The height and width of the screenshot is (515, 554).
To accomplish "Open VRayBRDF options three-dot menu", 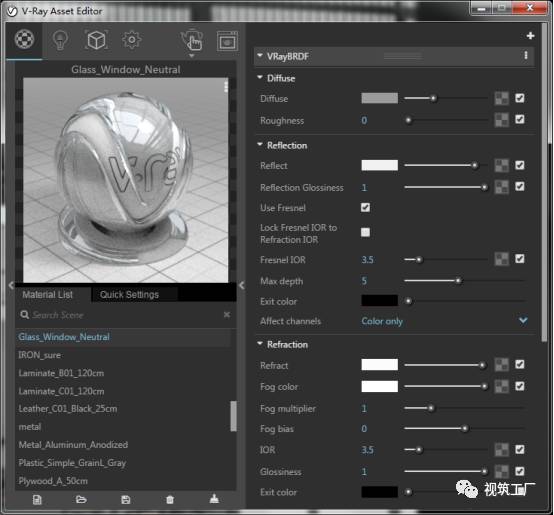I will pos(526,55).
